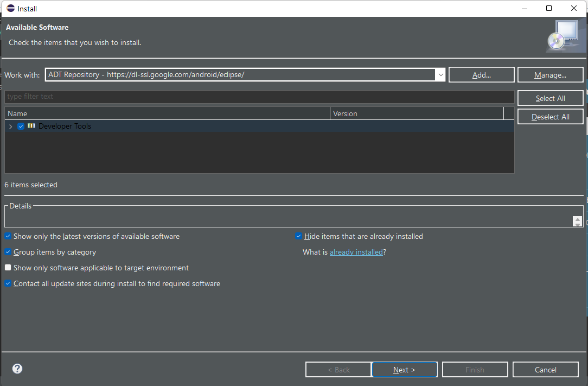Sort by the Name column header

[x=167, y=113]
